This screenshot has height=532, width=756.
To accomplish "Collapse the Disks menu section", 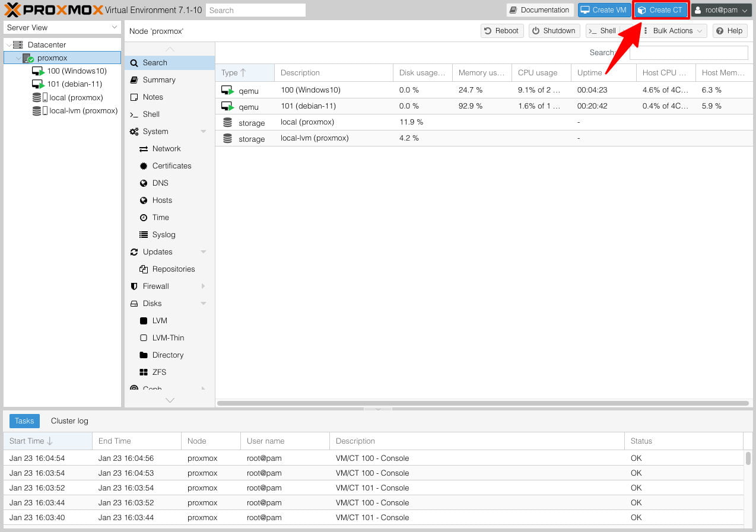I will pyautogui.click(x=203, y=304).
